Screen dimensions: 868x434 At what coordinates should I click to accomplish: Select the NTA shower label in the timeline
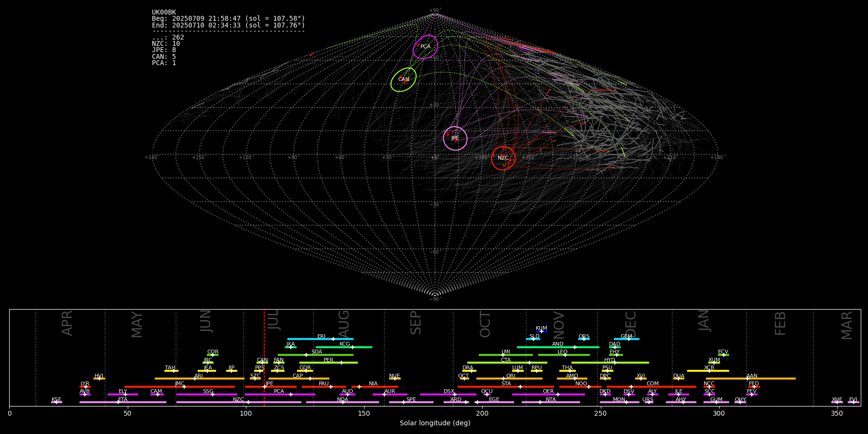(x=551, y=400)
